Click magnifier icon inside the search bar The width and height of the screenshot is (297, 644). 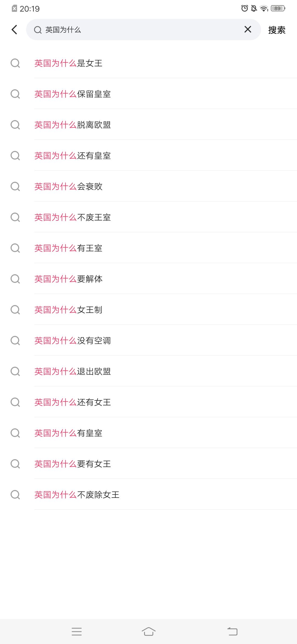[x=38, y=30]
